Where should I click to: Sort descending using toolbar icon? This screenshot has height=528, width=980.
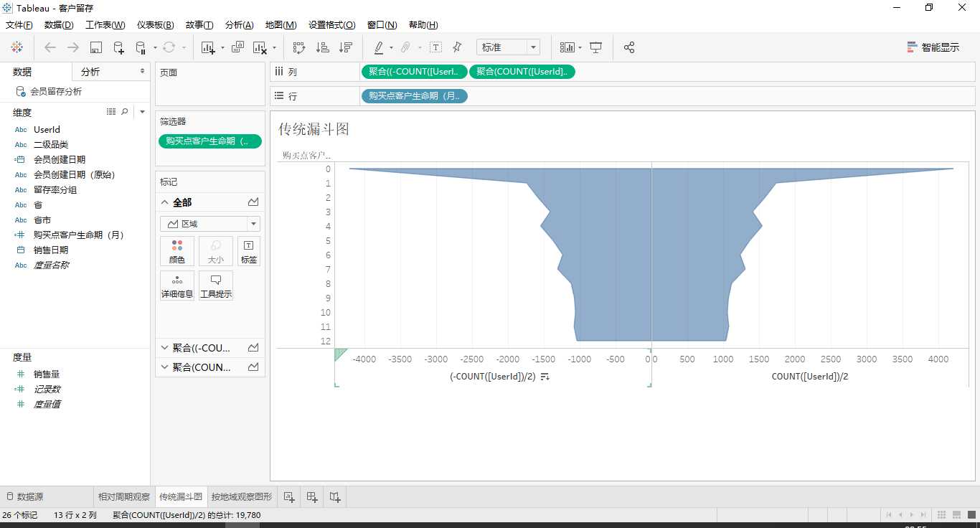[346, 47]
